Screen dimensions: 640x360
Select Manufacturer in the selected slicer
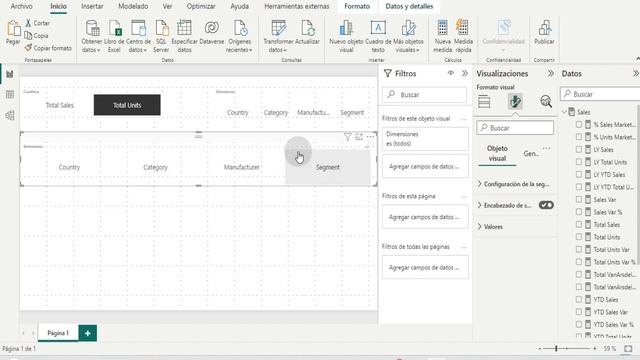coord(242,167)
